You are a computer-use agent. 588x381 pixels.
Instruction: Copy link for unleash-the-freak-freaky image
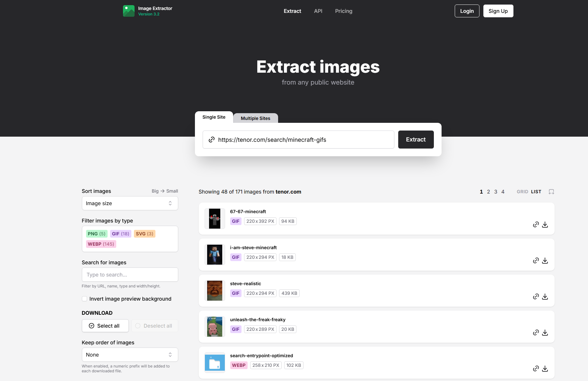tap(536, 332)
